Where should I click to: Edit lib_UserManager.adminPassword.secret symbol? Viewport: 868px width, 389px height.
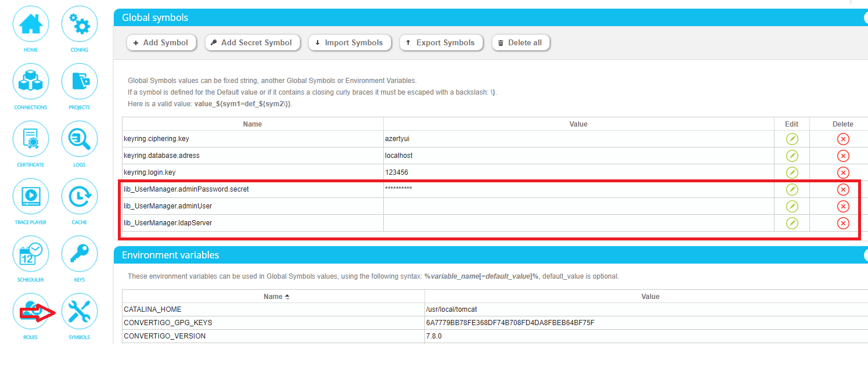click(x=792, y=189)
